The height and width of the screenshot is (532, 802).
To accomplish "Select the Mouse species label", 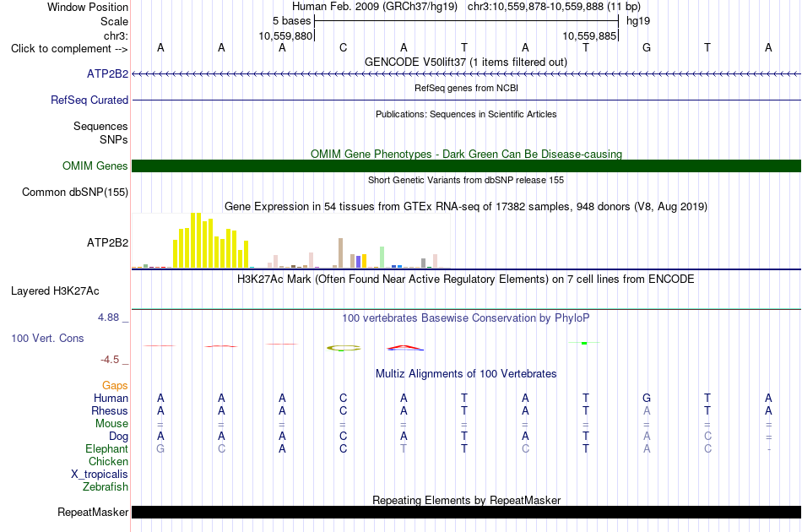I will [x=111, y=424].
